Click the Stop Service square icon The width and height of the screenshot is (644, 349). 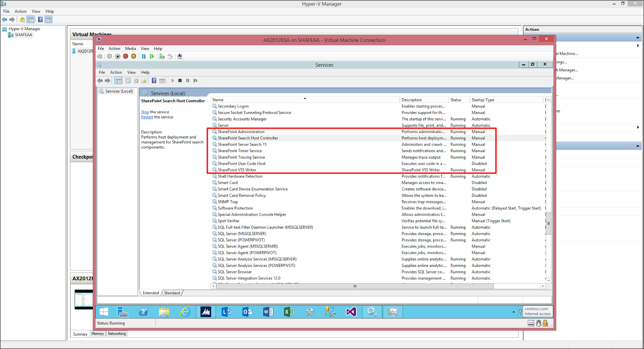(x=180, y=81)
